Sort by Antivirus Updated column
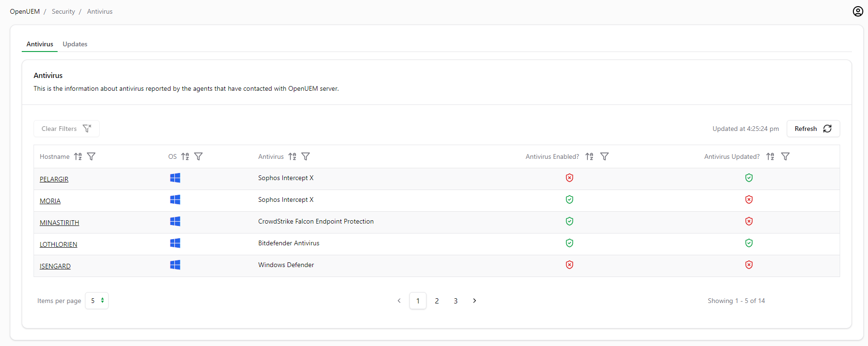Viewport: 868px width, 346px height. click(x=770, y=156)
